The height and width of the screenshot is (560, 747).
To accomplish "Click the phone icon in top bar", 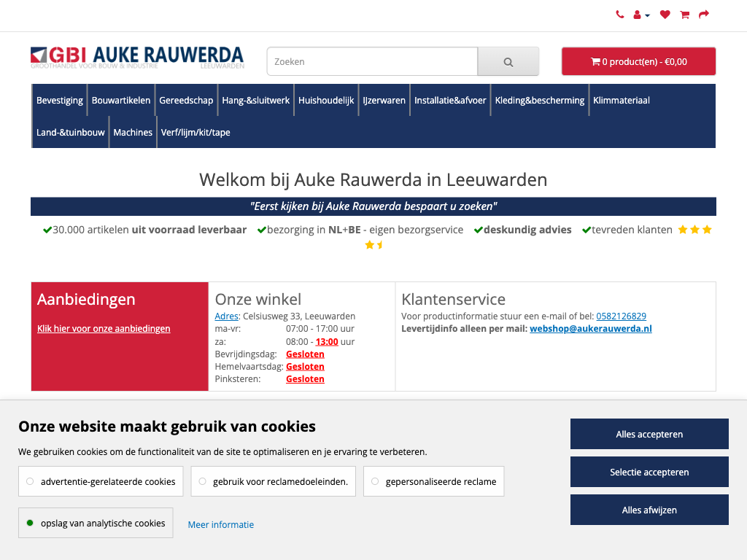I will (619, 15).
